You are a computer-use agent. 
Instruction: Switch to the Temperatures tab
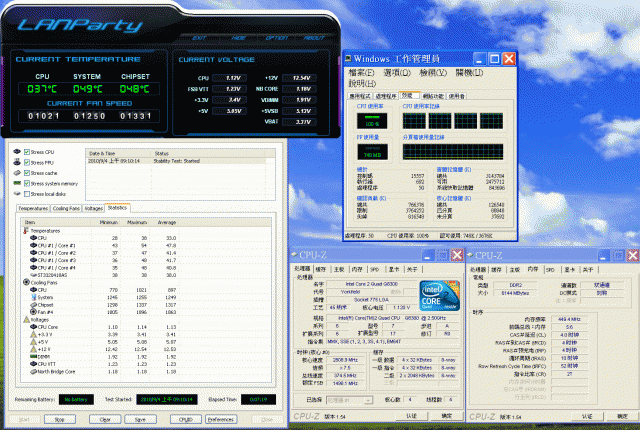33,208
